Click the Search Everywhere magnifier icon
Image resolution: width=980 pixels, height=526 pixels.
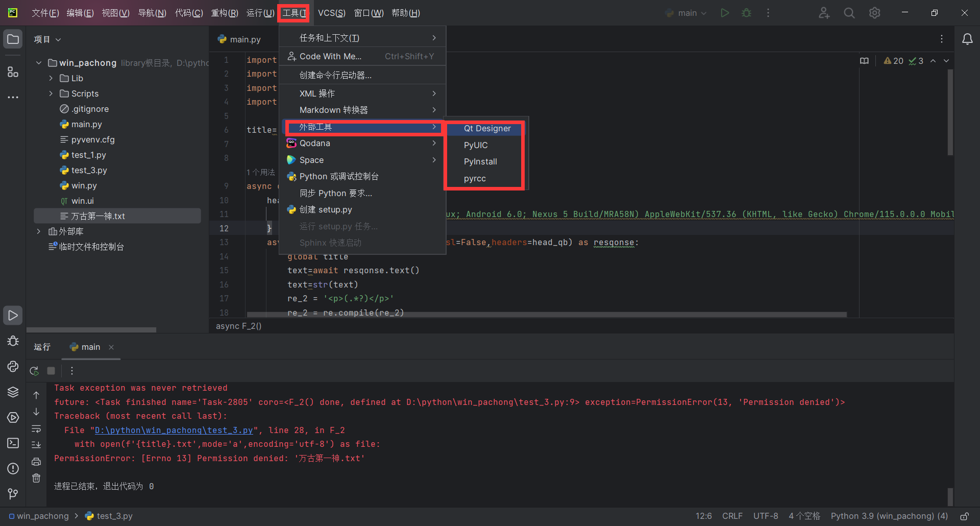[x=849, y=13]
